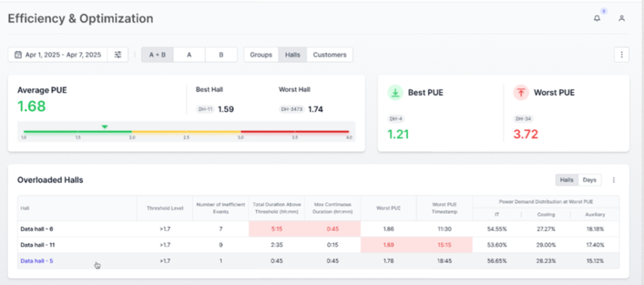This screenshot has width=644, height=285.
Task: Click the DH-3473 worst hall badge
Action: [x=292, y=109]
